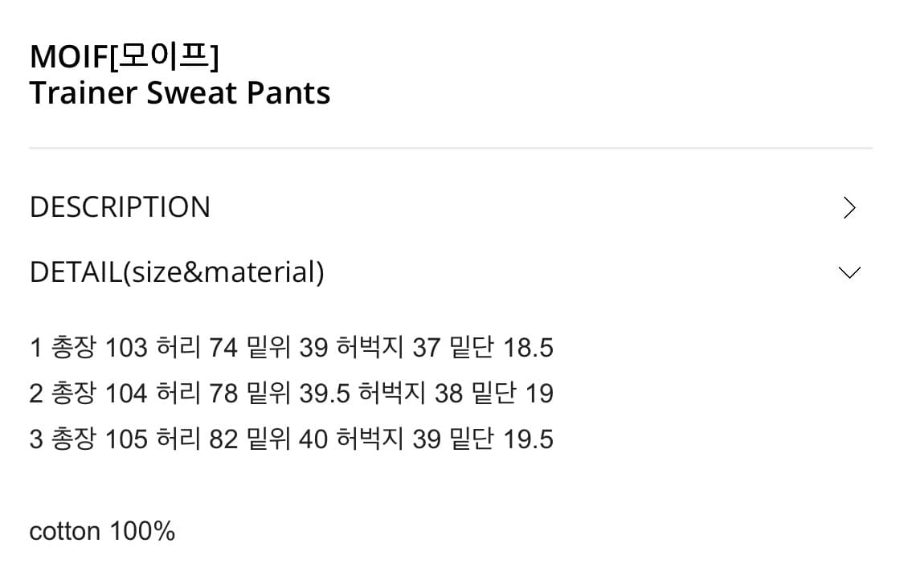
Task: Click the downward chevron beside DETAIL(size&material)
Action: coord(849,272)
